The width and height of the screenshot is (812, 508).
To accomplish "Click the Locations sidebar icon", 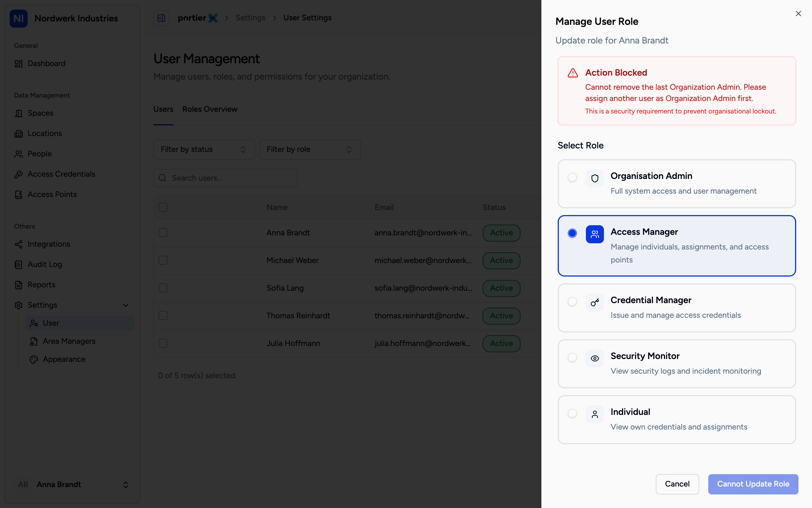I will pyautogui.click(x=18, y=134).
